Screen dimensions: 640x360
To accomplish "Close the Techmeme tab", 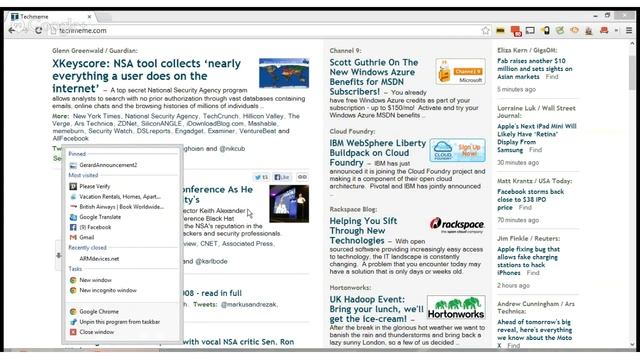I will [x=89, y=17].
